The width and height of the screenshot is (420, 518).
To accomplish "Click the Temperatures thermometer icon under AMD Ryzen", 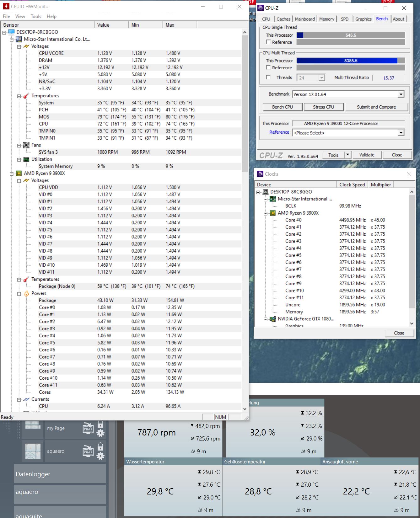I will coord(26,279).
